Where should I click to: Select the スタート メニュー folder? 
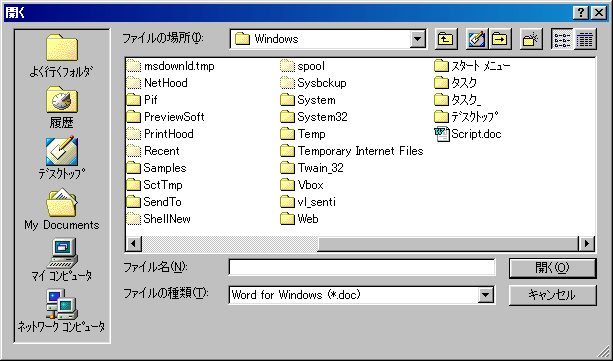[x=472, y=66]
